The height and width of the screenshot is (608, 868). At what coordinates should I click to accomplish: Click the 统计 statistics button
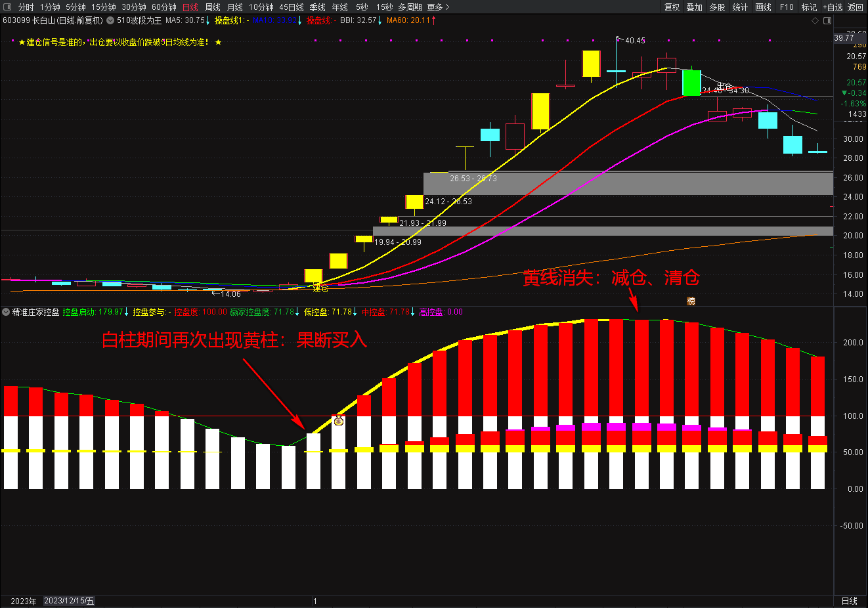point(740,7)
